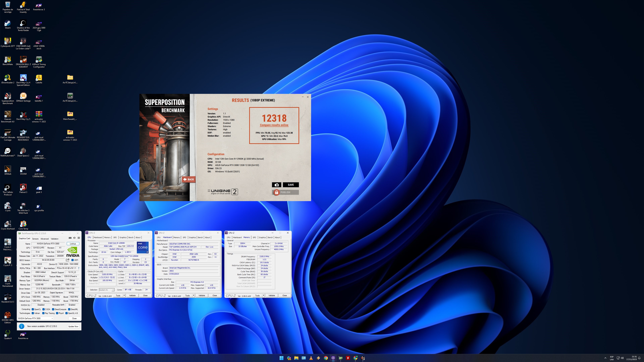Click the GPU-Z refresh icon
This screenshot has height=362, width=644.
(x=74, y=238)
